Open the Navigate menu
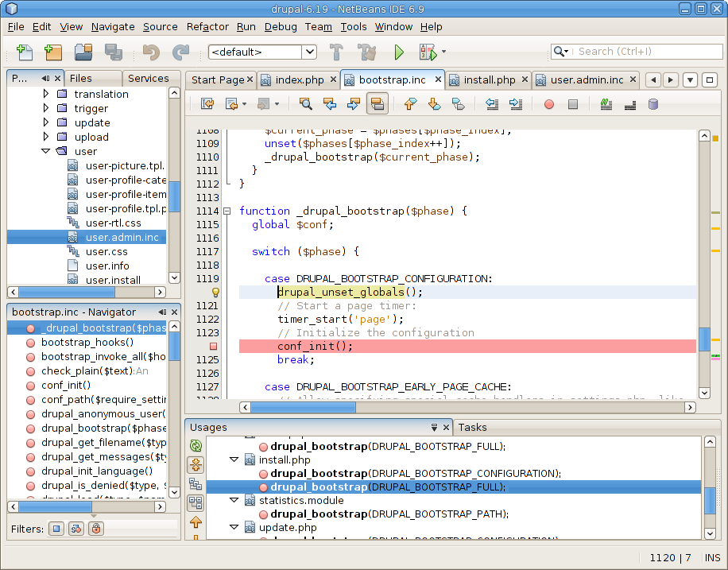 [x=113, y=27]
